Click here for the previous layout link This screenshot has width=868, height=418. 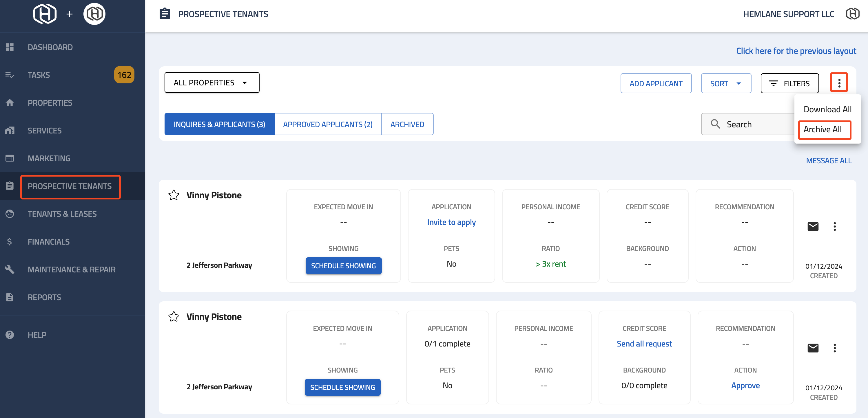(796, 51)
